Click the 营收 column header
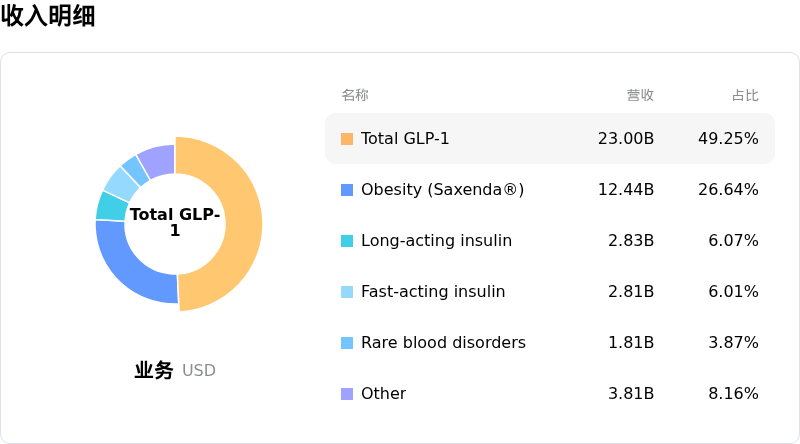Screen dimensions: 800x444 640,96
